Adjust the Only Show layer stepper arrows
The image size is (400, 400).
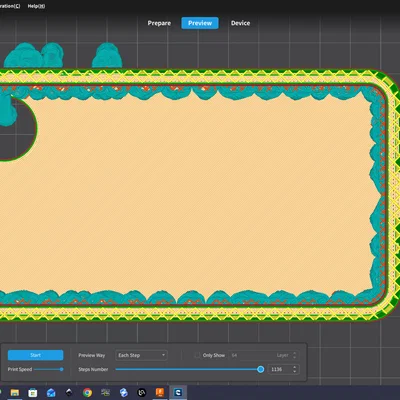295,355
